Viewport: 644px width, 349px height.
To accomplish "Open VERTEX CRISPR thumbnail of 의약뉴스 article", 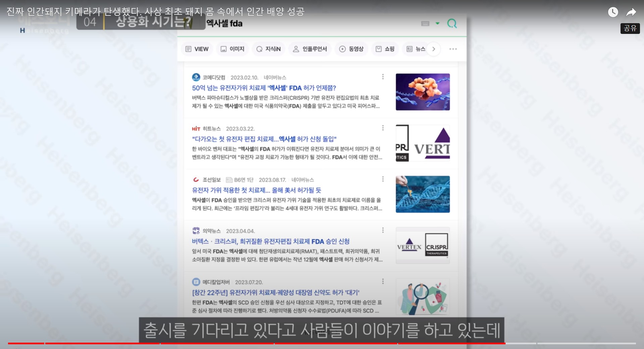I will [x=423, y=245].
